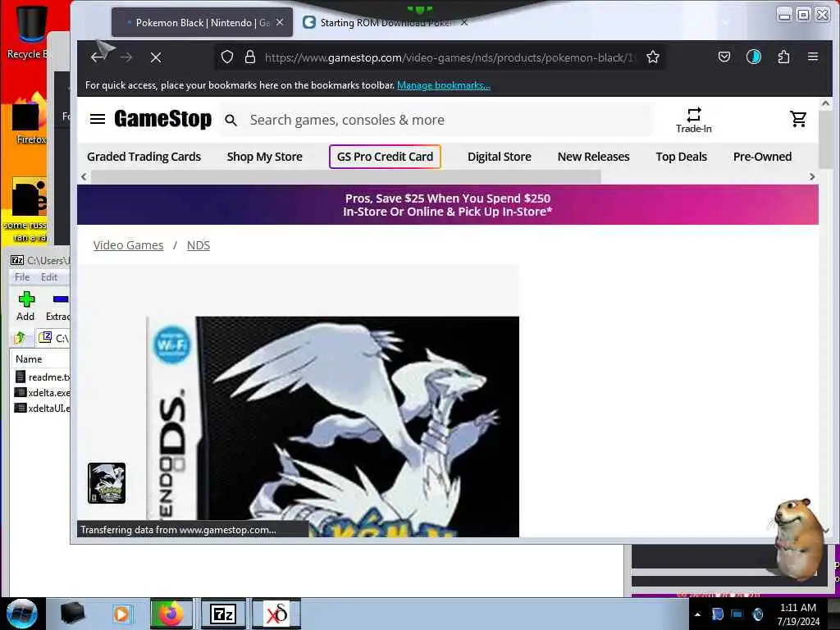Click the blue circular extension icon in toolbar

(x=754, y=57)
